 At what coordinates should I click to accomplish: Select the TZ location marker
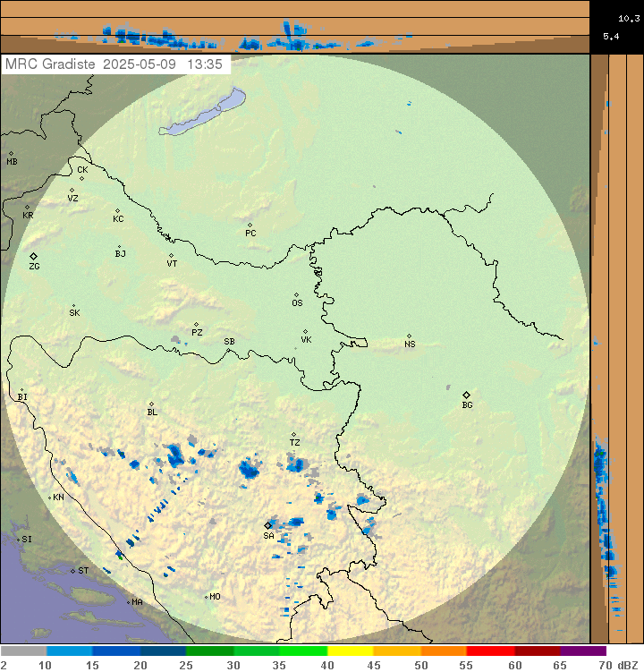click(x=293, y=435)
